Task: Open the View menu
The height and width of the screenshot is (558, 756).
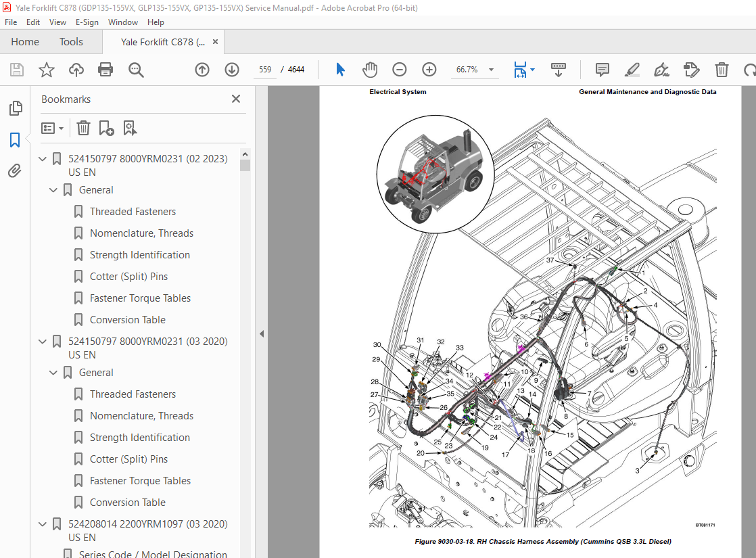Action: click(57, 22)
